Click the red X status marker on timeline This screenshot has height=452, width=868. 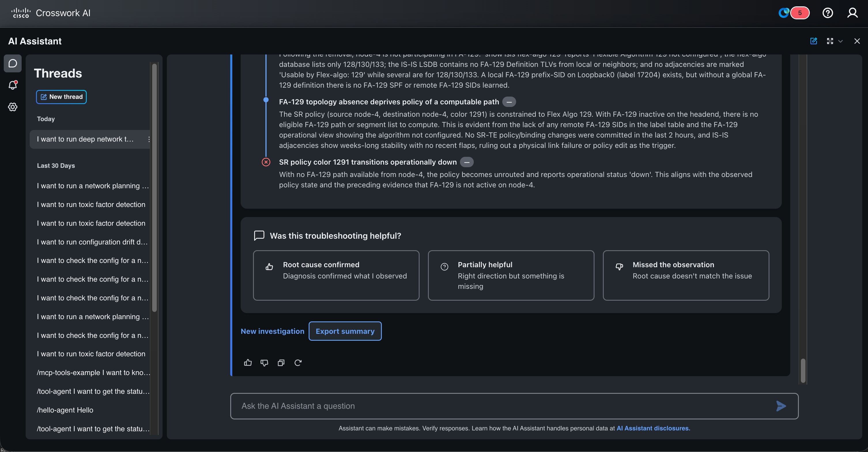[x=266, y=162]
